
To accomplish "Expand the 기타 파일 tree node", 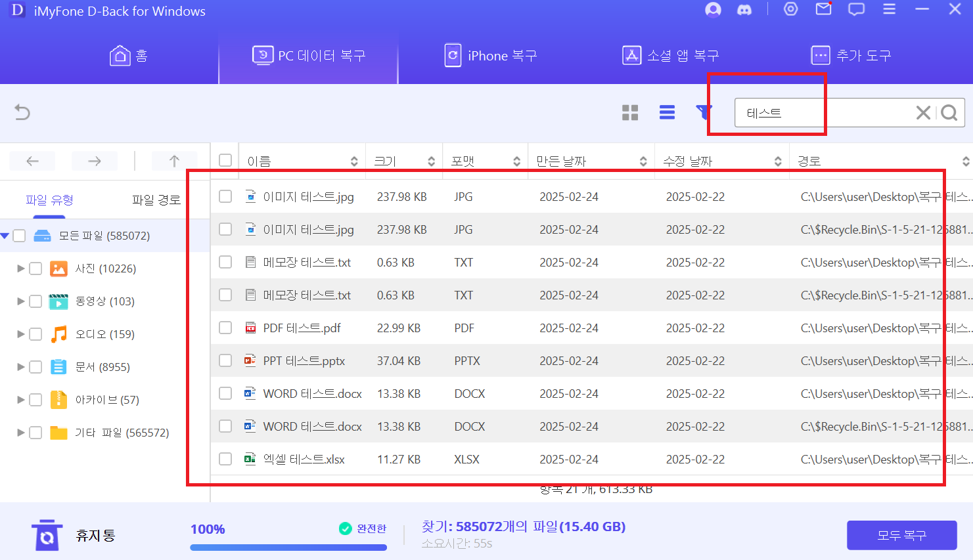I will 21,433.
